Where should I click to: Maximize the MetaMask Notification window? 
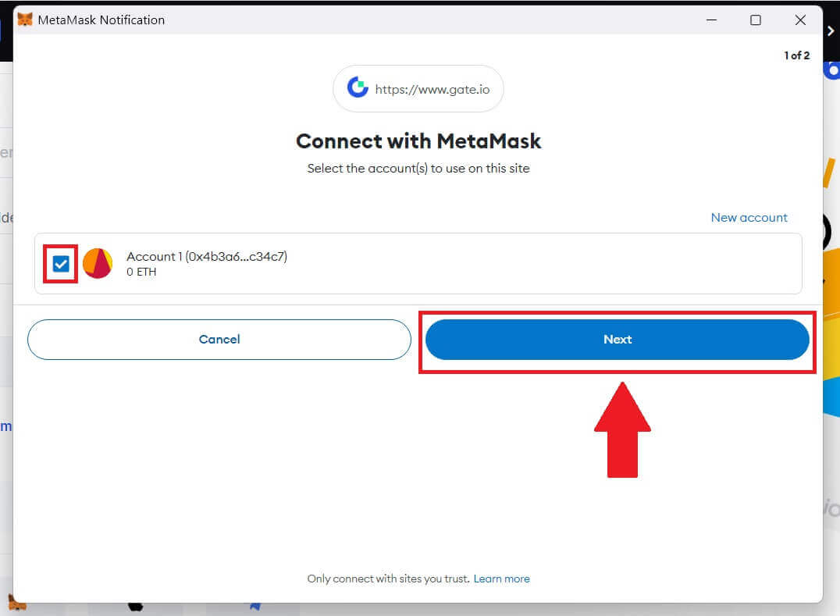[756, 20]
